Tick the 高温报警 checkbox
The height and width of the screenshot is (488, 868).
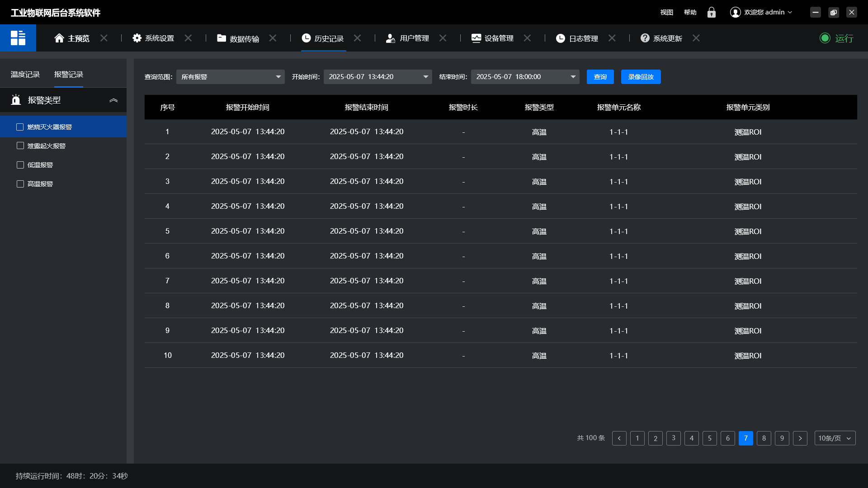click(x=20, y=184)
